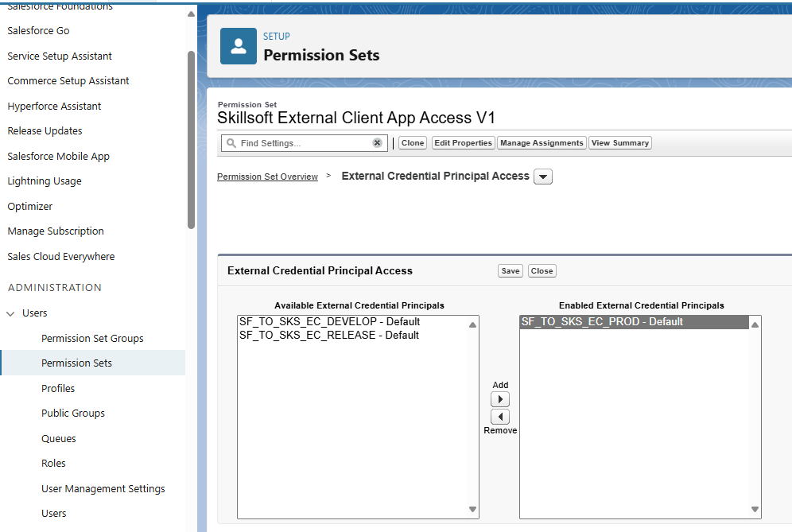Image resolution: width=792 pixels, height=532 pixels.
Task: Open Public Groups
Action: pyautogui.click(x=73, y=414)
